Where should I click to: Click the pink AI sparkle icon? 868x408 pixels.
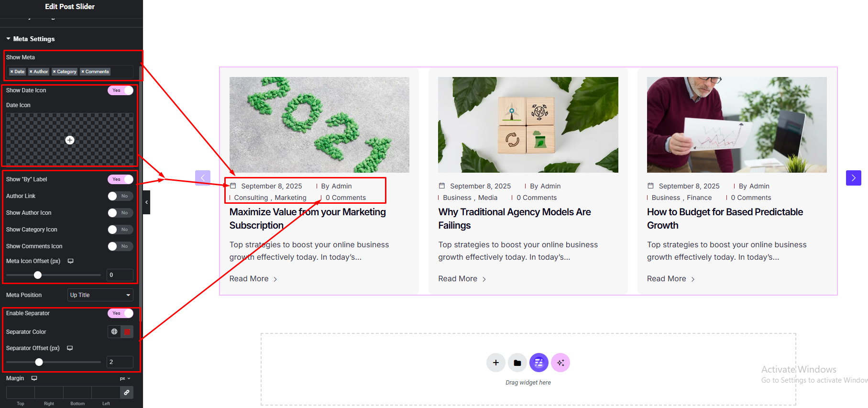point(560,363)
